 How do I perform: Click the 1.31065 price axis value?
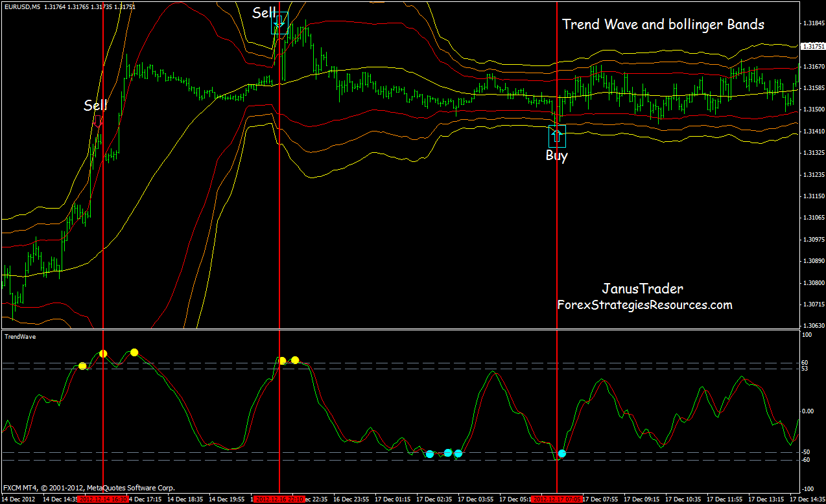(x=813, y=218)
